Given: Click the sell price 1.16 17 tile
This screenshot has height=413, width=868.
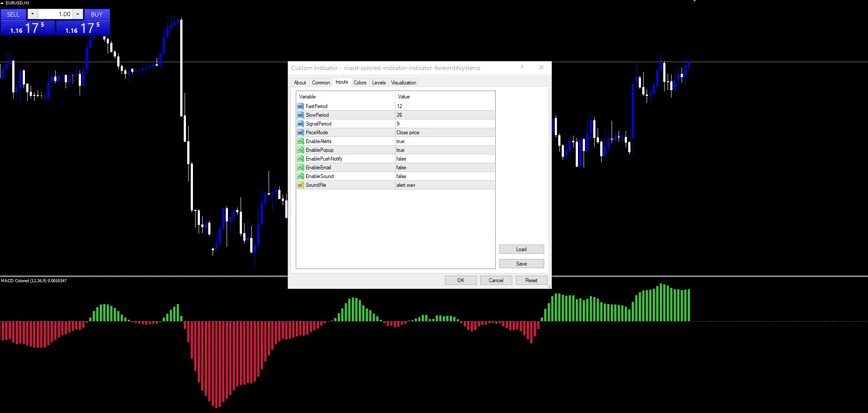Looking at the screenshot, I should (28, 28).
